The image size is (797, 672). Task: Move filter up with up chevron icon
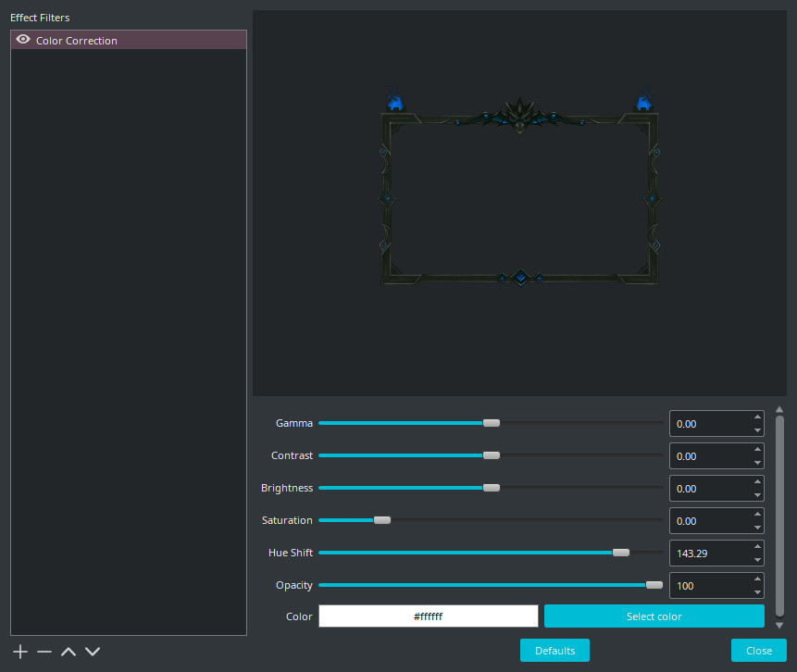(68, 652)
